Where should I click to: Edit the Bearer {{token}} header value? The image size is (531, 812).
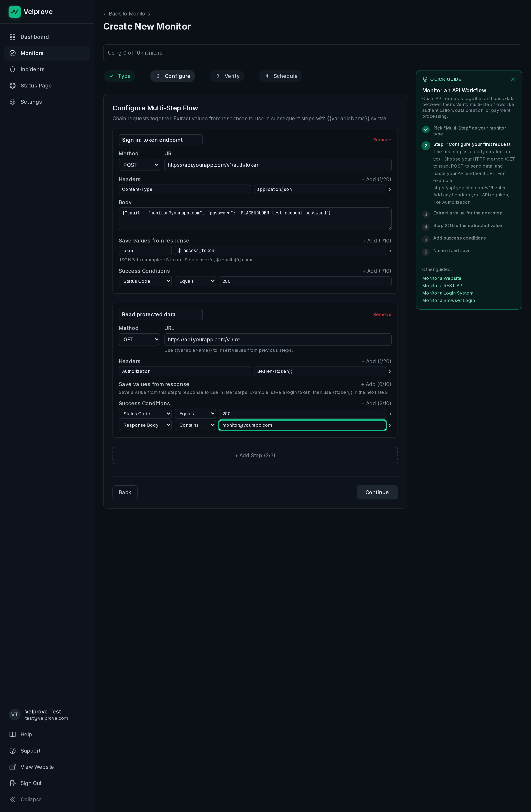(x=320, y=371)
